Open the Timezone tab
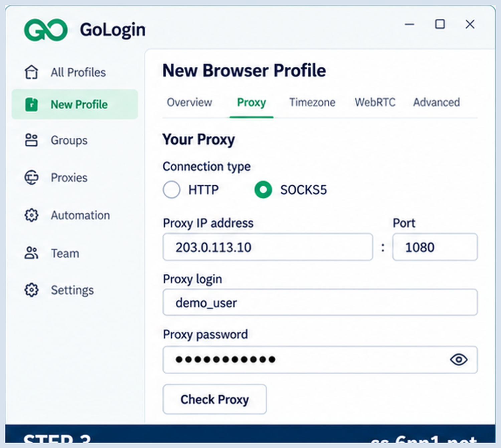This screenshot has height=448, width=501. (312, 102)
